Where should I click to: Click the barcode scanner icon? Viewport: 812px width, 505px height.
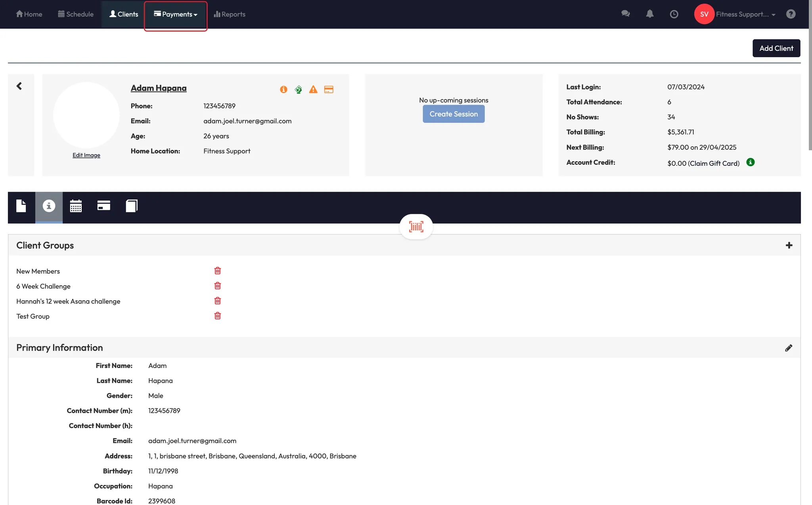pyautogui.click(x=416, y=227)
